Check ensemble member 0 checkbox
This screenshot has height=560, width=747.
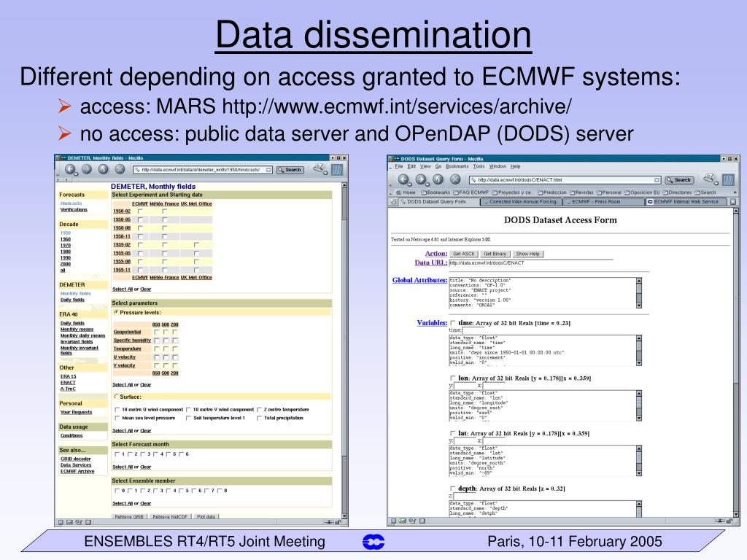[x=117, y=491]
